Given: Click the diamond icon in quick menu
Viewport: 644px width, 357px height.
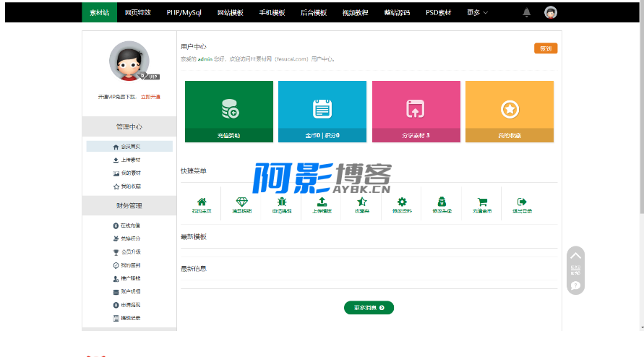Looking at the screenshot, I should click(241, 202).
